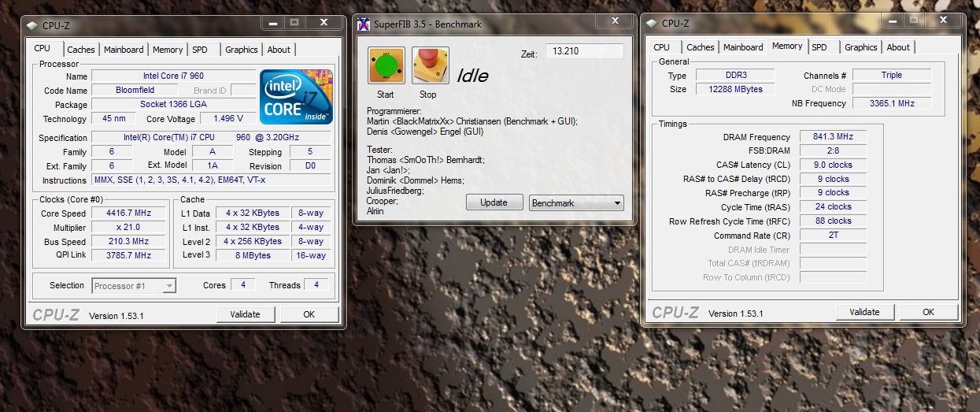The height and width of the screenshot is (412, 980).
Task: Click the Level 3 cache value 8 MBytes
Action: coord(253,256)
